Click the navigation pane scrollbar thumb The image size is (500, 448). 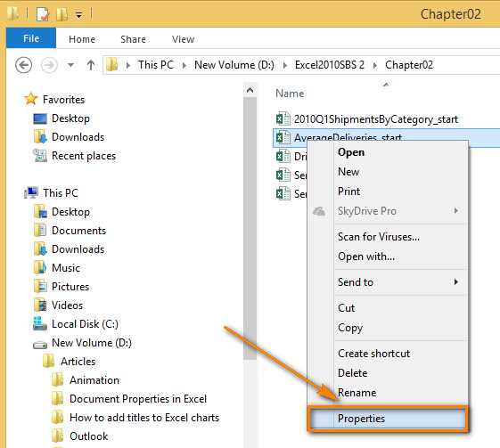tap(250, 228)
